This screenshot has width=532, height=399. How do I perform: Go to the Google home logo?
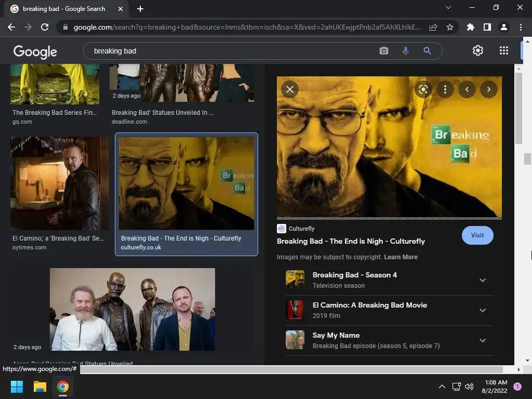click(35, 51)
